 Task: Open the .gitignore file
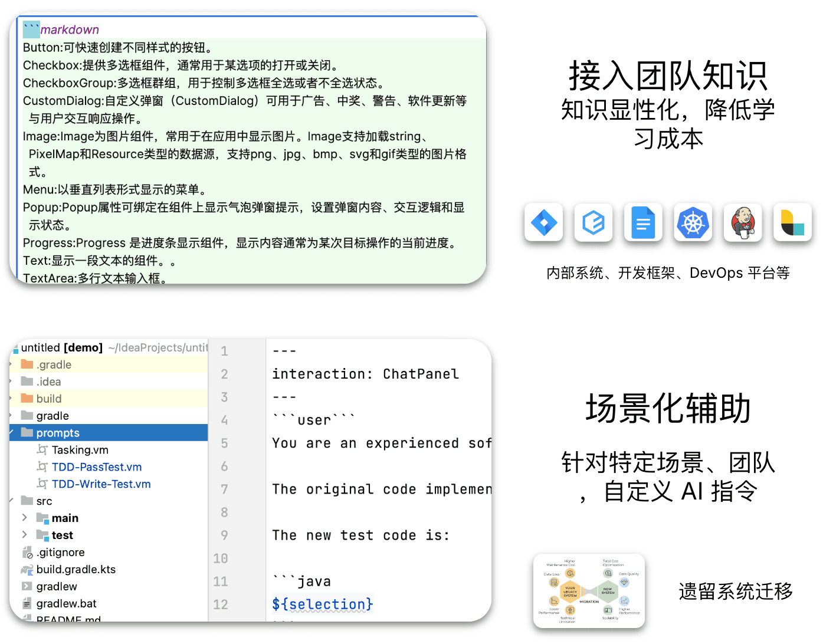click(x=60, y=553)
